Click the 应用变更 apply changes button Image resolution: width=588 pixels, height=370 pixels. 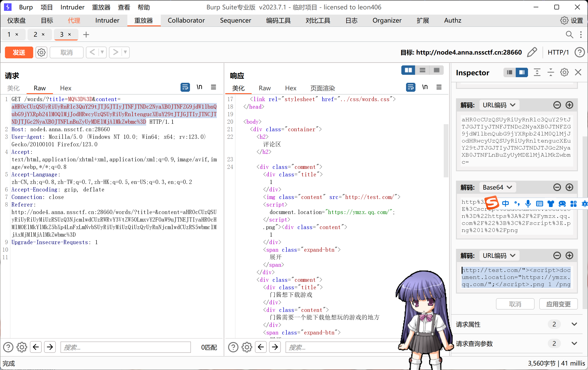[x=558, y=304]
